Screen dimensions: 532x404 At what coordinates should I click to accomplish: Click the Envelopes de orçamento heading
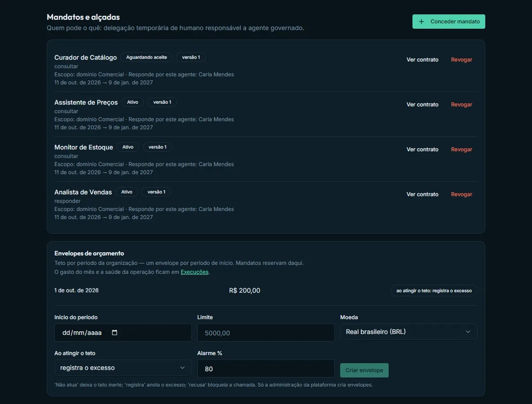pyautogui.click(x=89, y=254)
